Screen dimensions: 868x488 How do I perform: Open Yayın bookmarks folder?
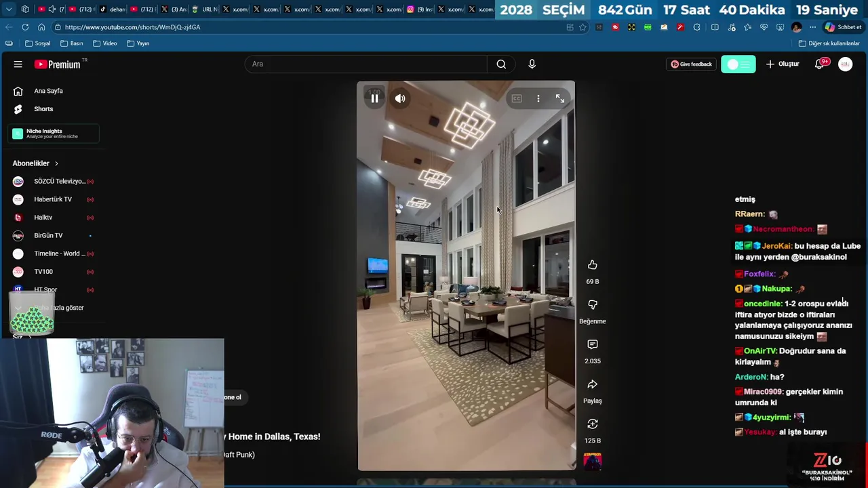click(138, 43)
